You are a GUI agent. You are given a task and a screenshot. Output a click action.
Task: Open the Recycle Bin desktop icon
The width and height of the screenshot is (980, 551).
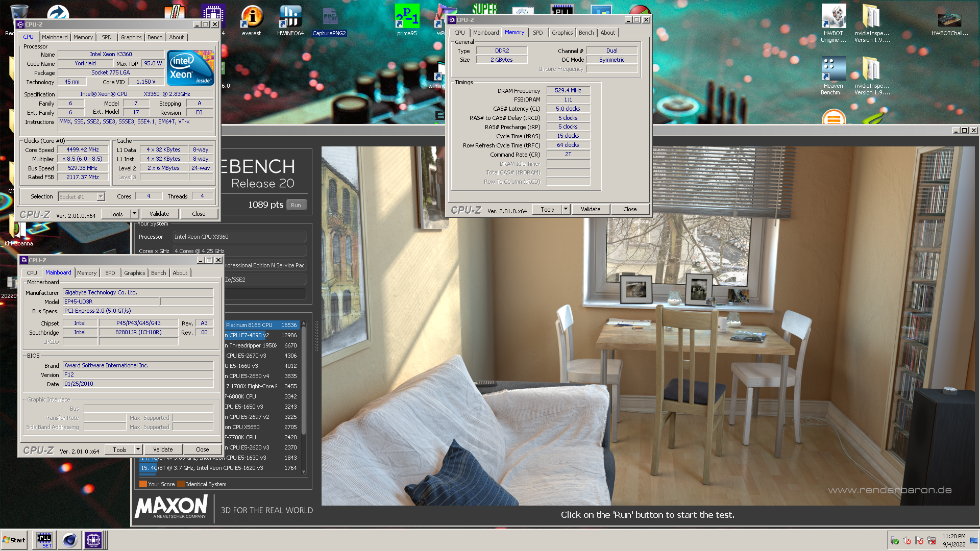point(18,11)
